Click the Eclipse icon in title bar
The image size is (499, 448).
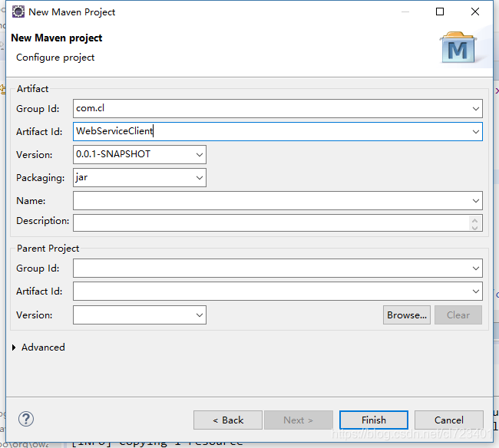point(18,12)
